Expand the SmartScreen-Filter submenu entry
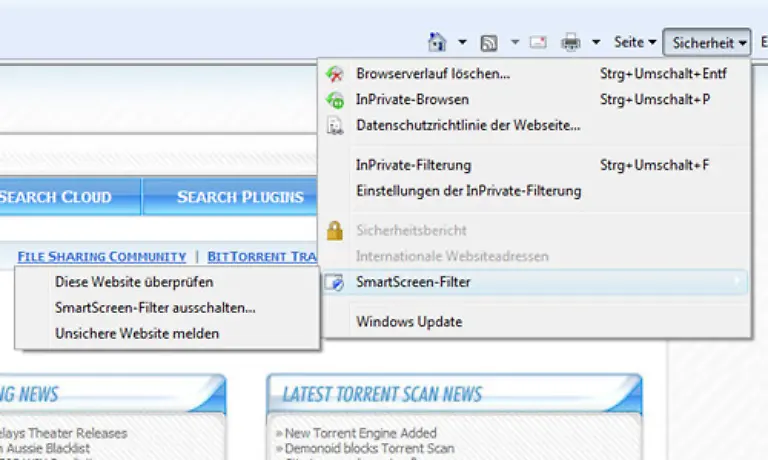768x460 pixels. 535,282
